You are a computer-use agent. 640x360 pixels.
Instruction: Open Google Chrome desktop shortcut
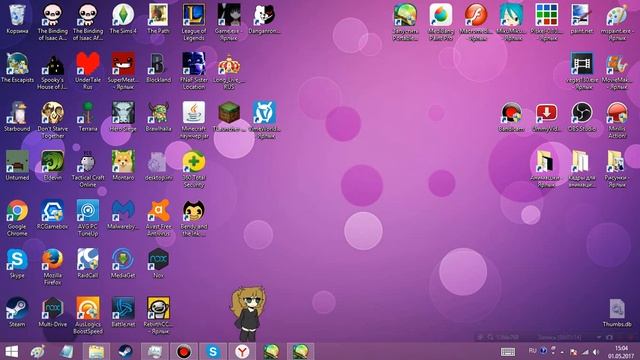click(17, 218)
